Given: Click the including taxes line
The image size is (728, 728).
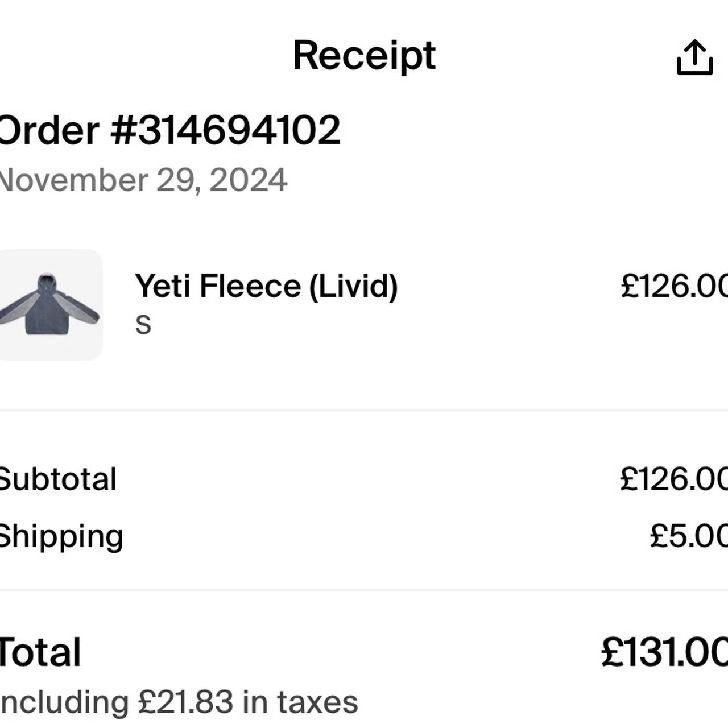Looking at the screenshot, I should coord(176,701).
